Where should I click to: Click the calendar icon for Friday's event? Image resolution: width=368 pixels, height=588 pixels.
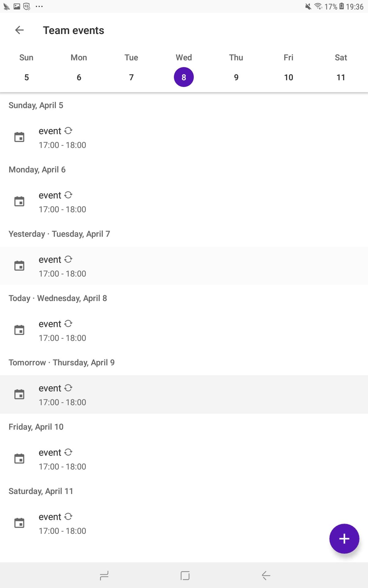click(19, 459)
